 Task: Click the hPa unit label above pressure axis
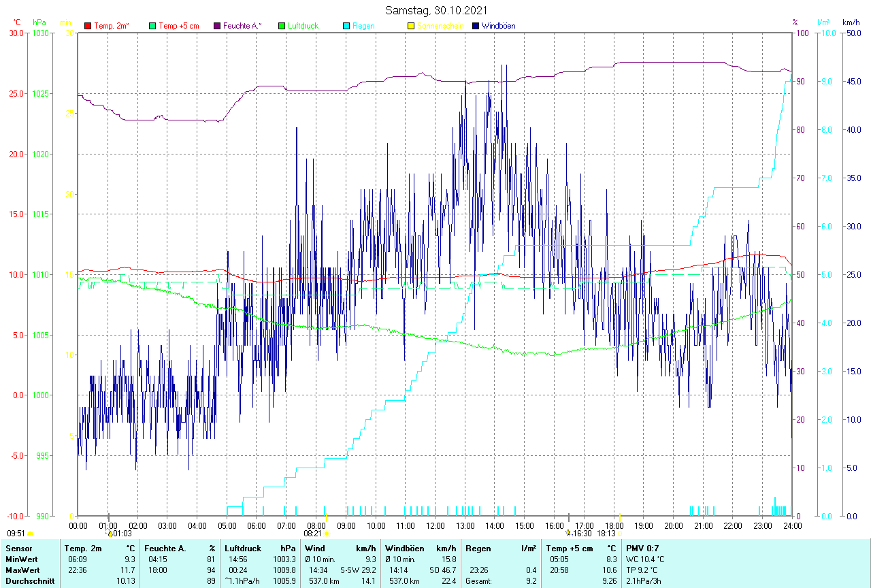pyautogui.click(x=39, y=22)
